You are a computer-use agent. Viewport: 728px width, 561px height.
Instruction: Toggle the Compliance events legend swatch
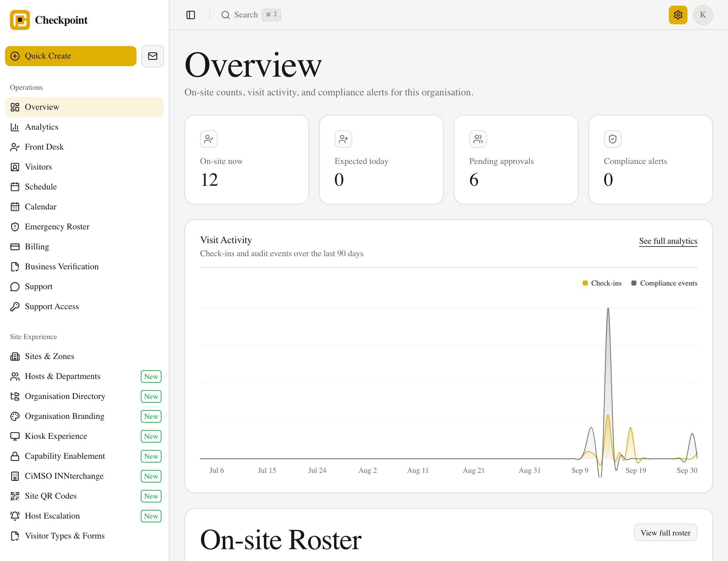[x=634, y=283]
